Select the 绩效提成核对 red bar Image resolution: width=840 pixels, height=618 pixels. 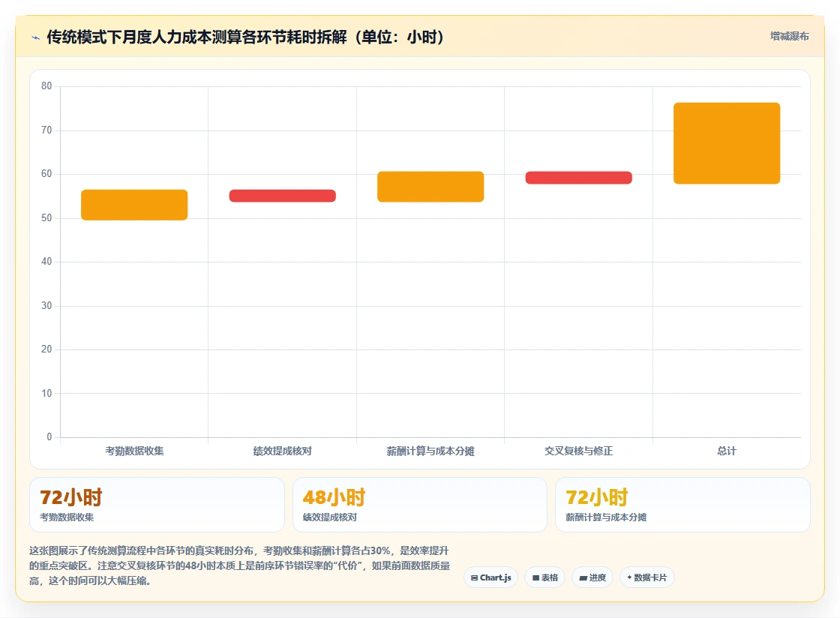point(282,196)
